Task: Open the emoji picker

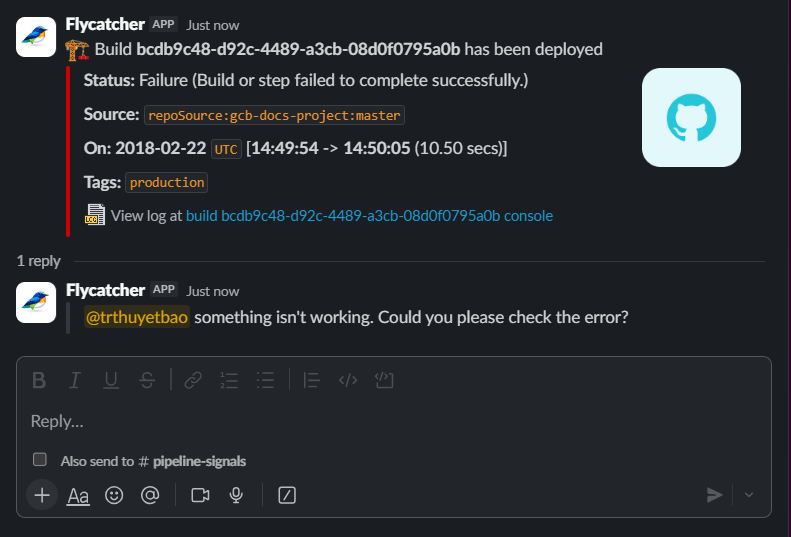Action: click(114, 495)
